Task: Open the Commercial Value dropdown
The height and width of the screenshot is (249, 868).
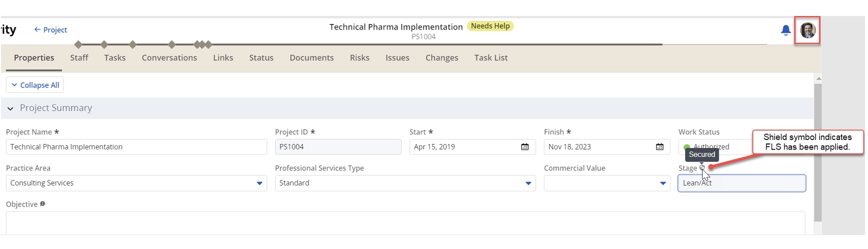Action: [x=663, y=183]
